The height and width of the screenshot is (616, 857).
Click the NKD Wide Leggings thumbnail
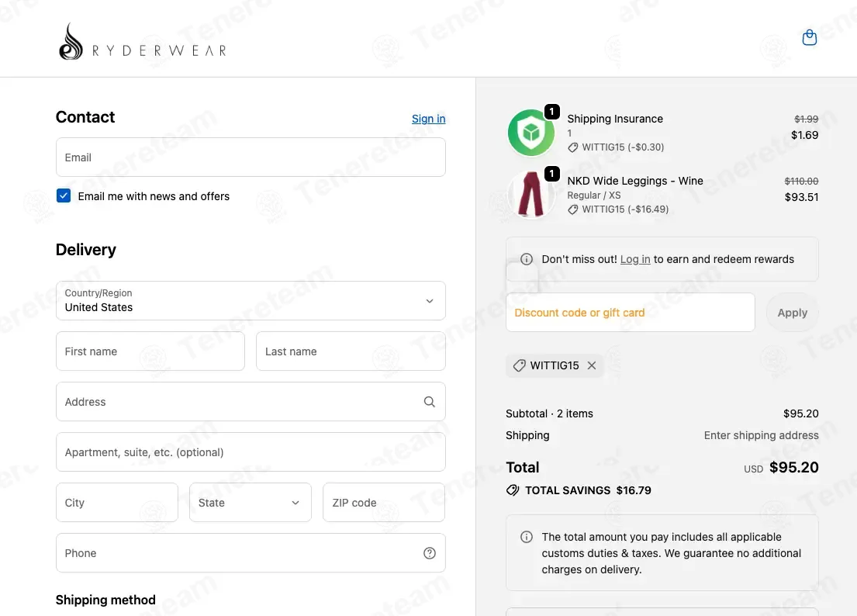530,195
